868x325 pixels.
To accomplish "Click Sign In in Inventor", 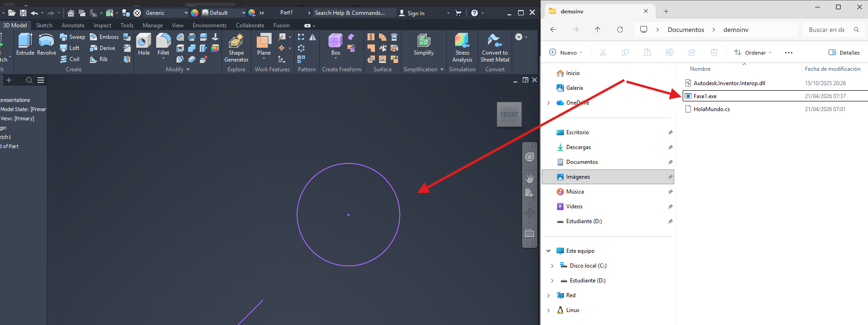I will pyautogui.click(x=412, y=13).
